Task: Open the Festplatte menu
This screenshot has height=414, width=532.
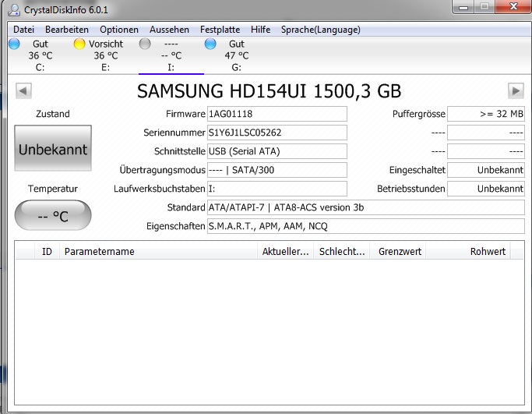Action: [x=220, y=30]
